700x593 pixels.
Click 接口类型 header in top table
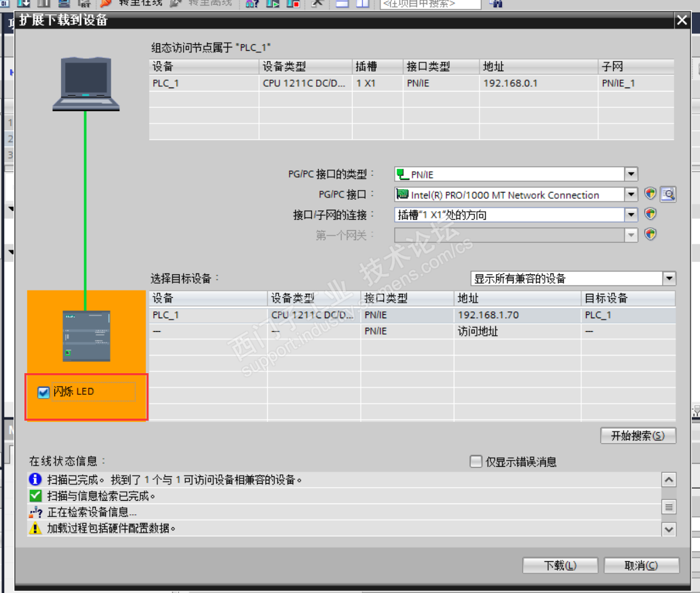click(441, 66)
